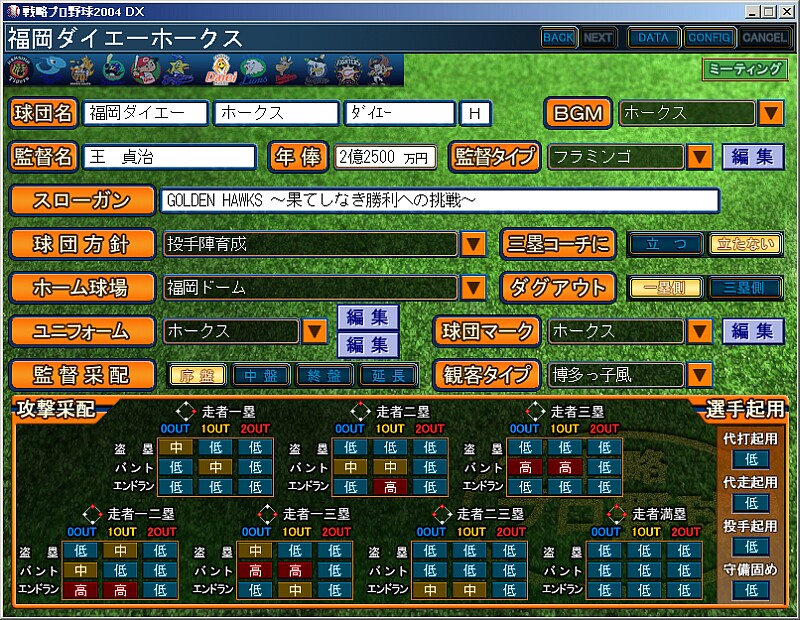Click 編集 next to 監督タイプ

pyautogui.click(x=753, y=157)
